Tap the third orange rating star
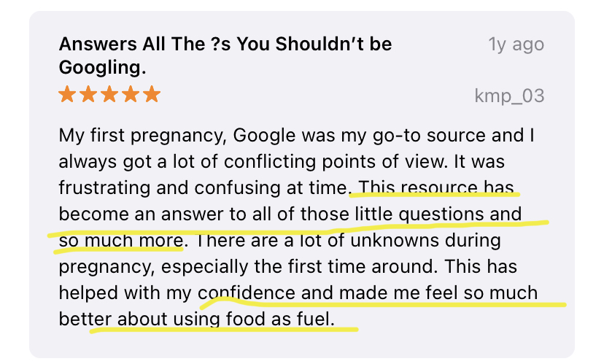The width and height of the screenshot is (604, 364). [x=109, y=94]
